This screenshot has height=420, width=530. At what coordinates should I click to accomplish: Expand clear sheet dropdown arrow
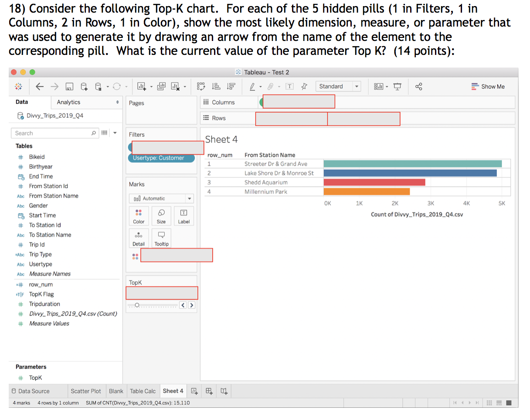point(185,87)
